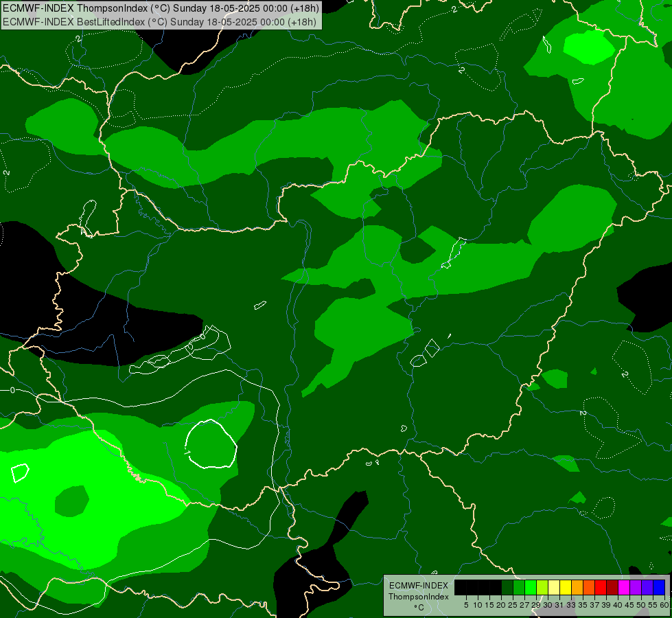
Task: Click the legend scale value 37
Action: tap(595, 605)
